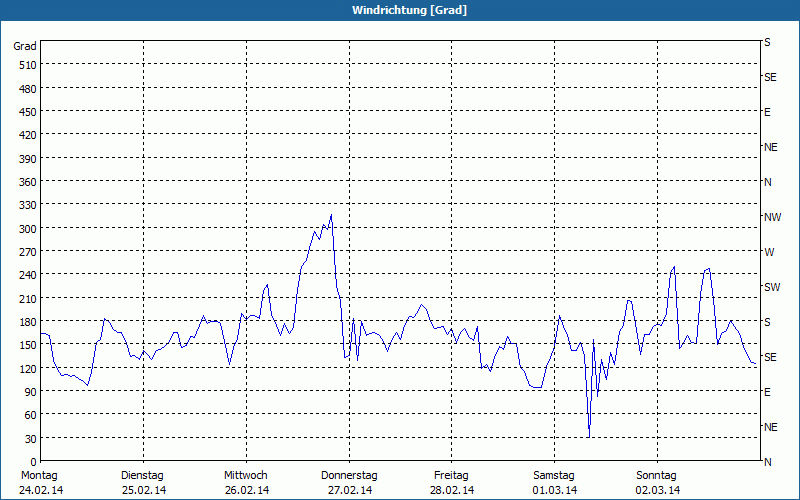Viewport: 800px width, 500px height.
Task: Click the line peak near 315 degrees
Action: pyautogui.click(x=331, y=215)
